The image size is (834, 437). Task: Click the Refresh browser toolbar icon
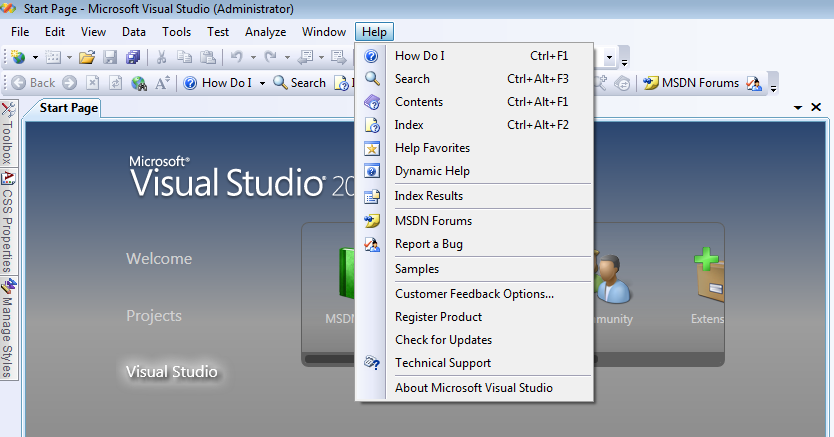115,83
